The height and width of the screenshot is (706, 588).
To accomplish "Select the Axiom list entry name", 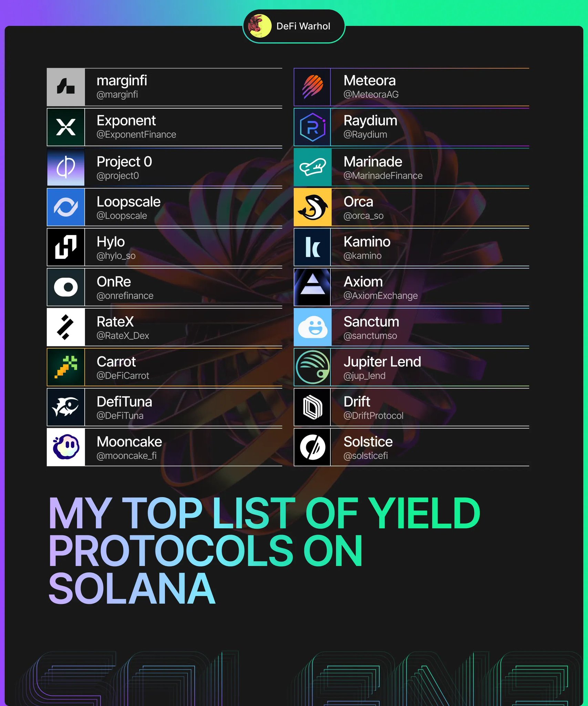I will pos(363,282).
